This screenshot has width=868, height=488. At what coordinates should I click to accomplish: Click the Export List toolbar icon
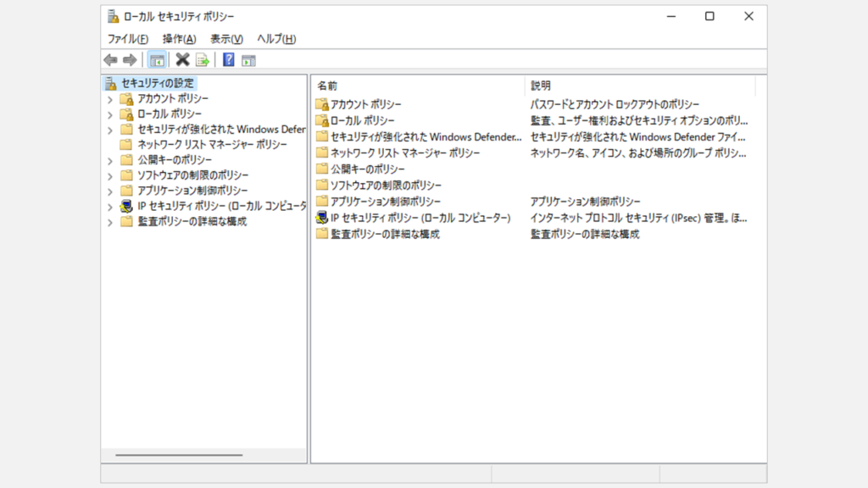coord(203,60)
